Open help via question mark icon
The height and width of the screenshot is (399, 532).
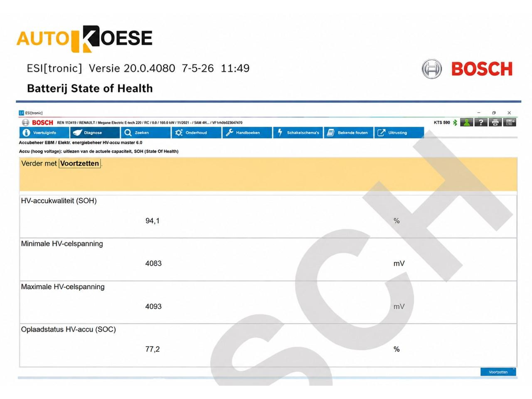click(x=481, y=122)
